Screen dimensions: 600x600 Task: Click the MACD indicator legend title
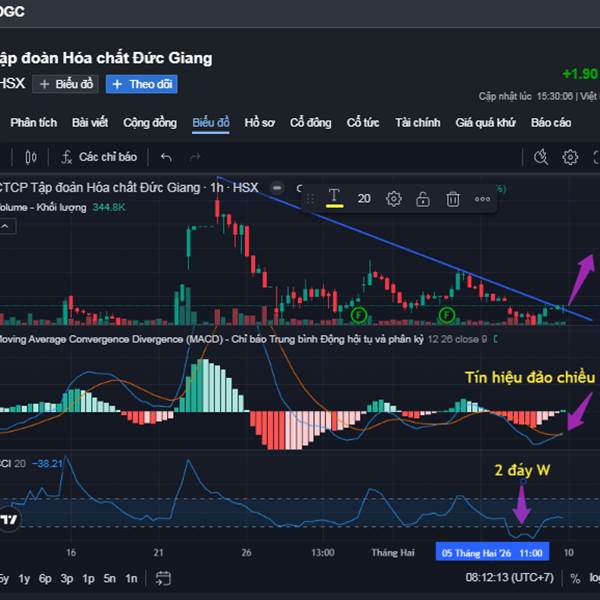212,339
